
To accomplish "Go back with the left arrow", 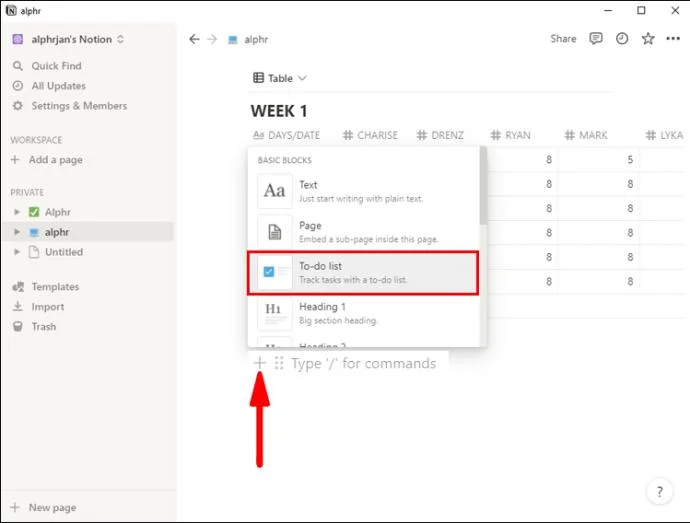I will click(194, 39).
